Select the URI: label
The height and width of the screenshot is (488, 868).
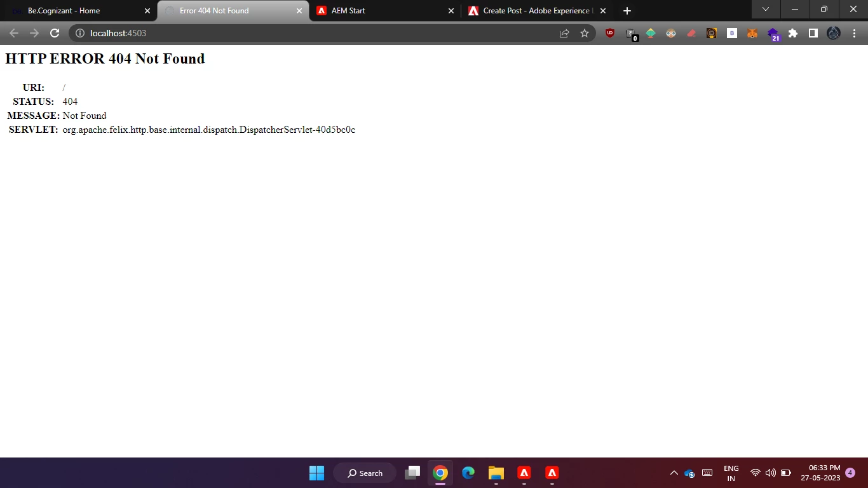[34, 88]
